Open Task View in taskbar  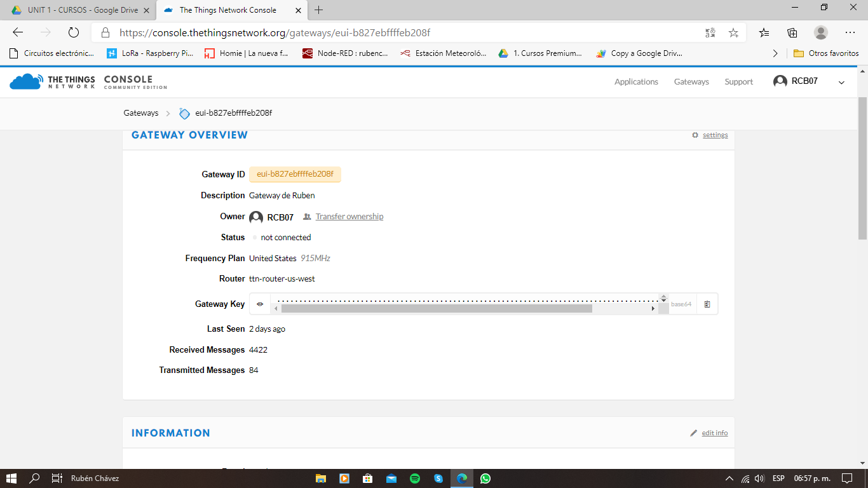[57, 478]
